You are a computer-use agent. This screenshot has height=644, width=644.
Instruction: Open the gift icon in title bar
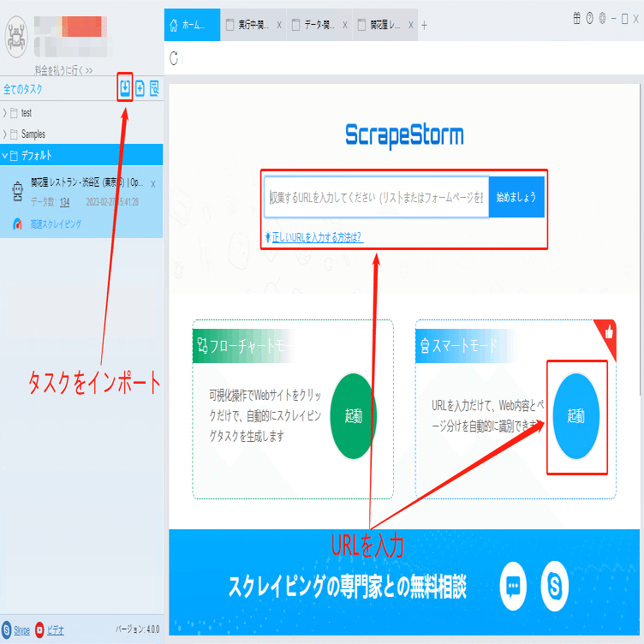coord(576,18)
